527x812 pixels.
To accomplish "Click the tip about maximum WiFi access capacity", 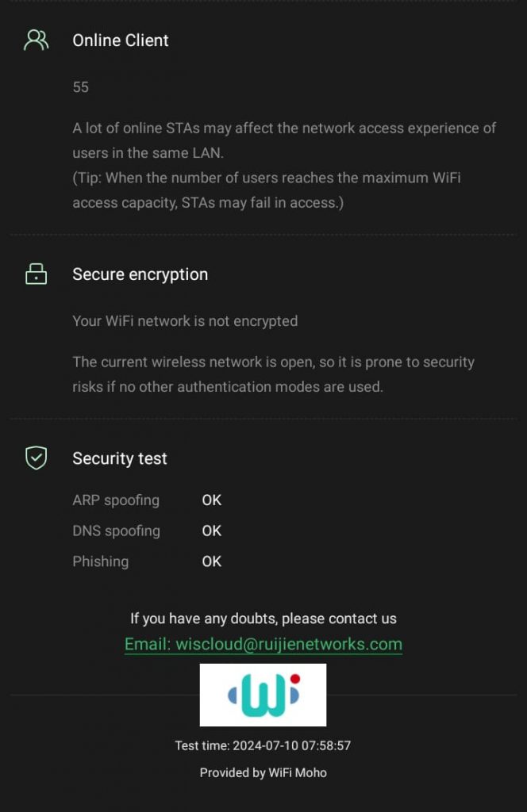I will [x=267, y=190].
